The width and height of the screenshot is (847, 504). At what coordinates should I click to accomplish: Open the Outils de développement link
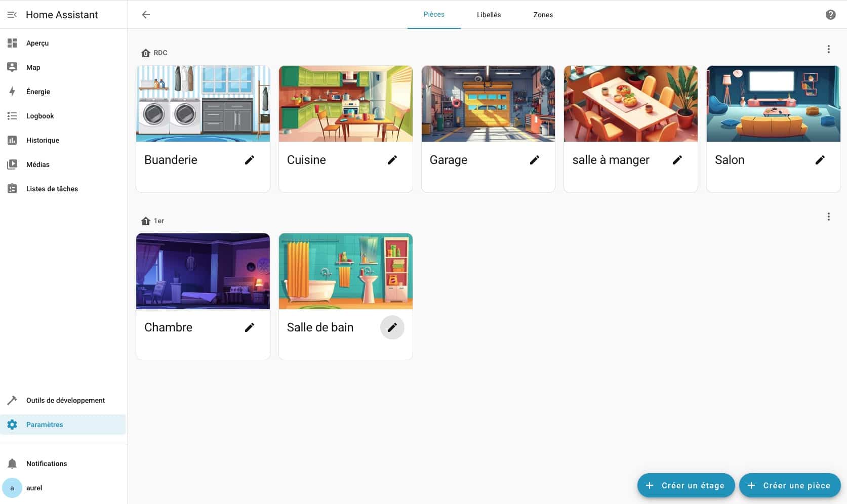click(x=63, y=400)
